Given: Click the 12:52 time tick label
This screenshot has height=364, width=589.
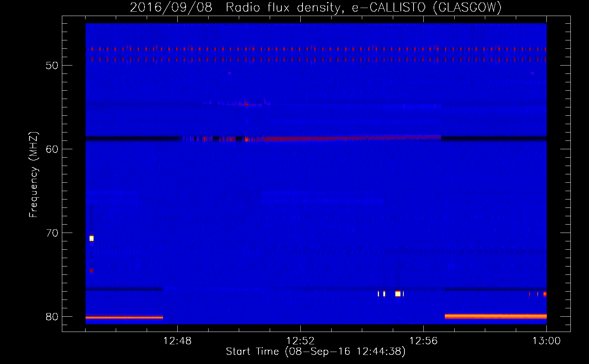Looking at the screenshot, I should [300, 341].
